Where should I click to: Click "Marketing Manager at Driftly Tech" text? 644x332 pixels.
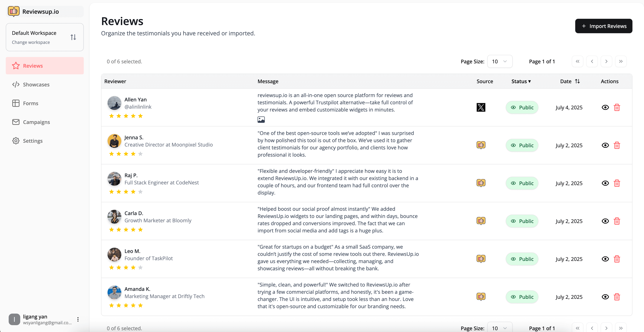coord(164,296)
